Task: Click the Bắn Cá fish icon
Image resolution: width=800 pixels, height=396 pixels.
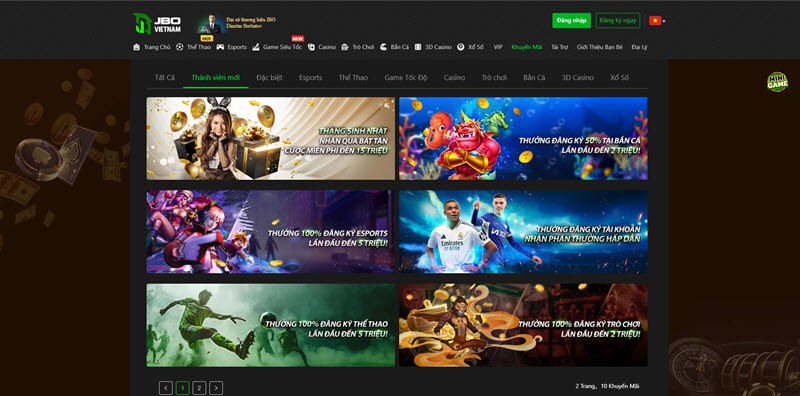Action: click(383, 47)
